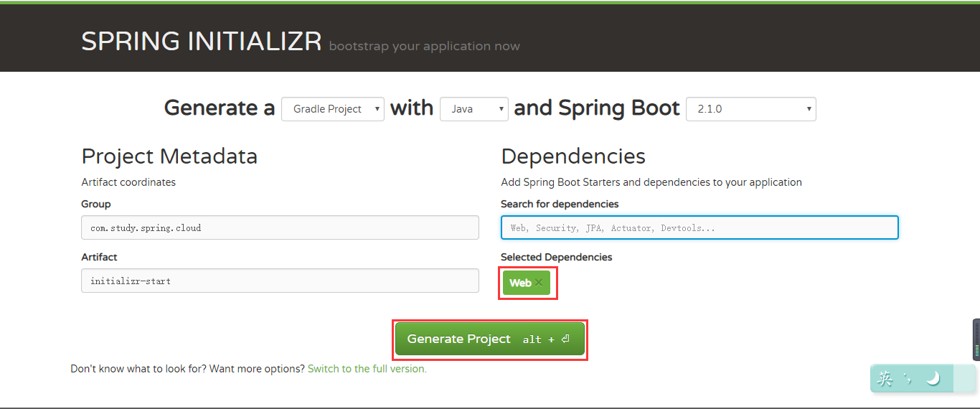Open the Gradle Project type dropdown
Viewport: 980px width, 409px height.
pyautogui.click(x=333, y=109)
